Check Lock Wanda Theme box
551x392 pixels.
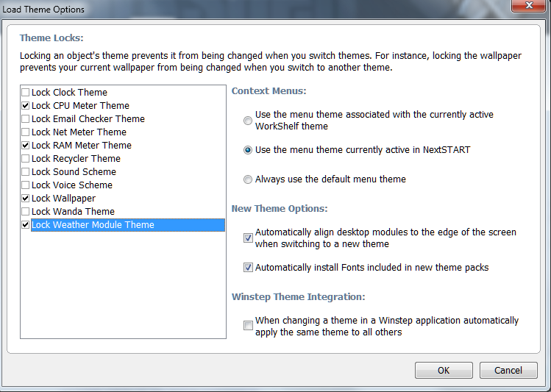click(26, 212)
